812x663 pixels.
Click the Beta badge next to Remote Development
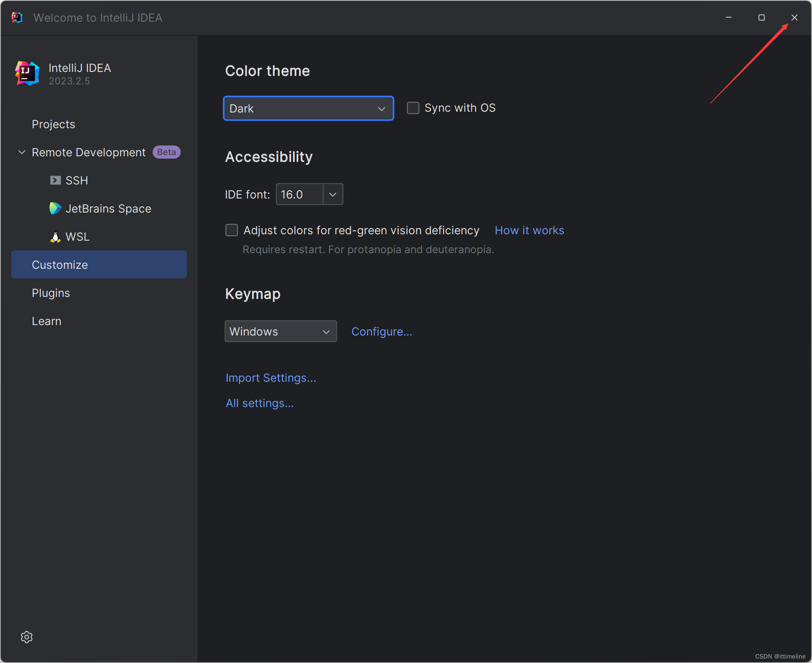167,152
